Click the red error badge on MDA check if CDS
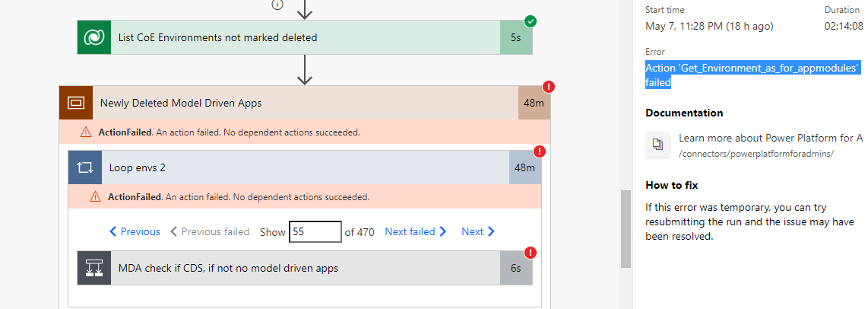Viewport: 868px width, 309px height. (x=531, y=253)
